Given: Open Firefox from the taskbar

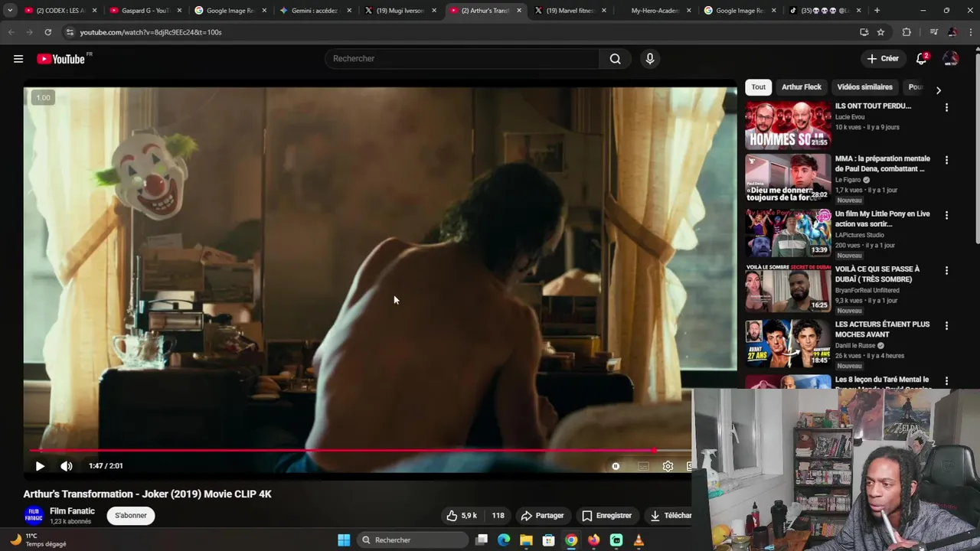Looking at the screenshot, I should pos(593,540).
